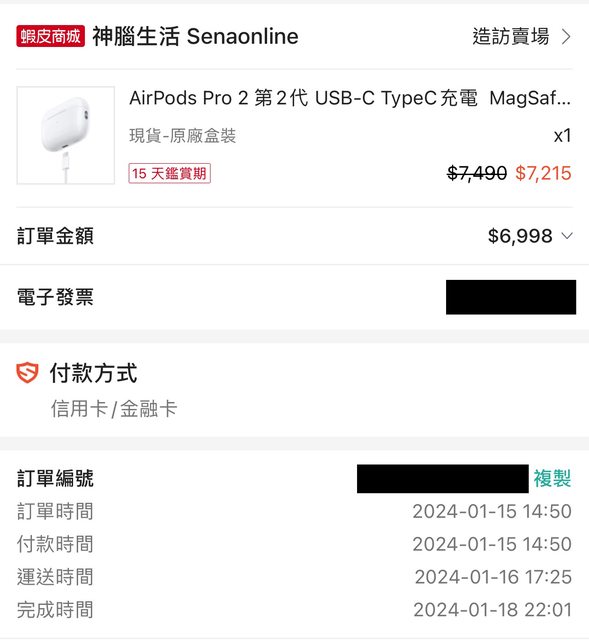Tap the discounted $7,215 price

coord(543,173)
